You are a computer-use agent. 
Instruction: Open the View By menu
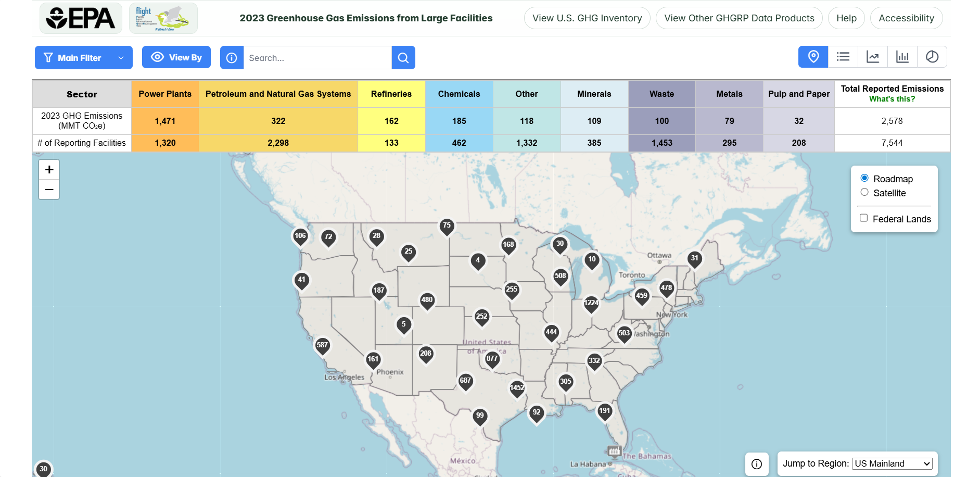pyautogui.click(x=176, y=57)
